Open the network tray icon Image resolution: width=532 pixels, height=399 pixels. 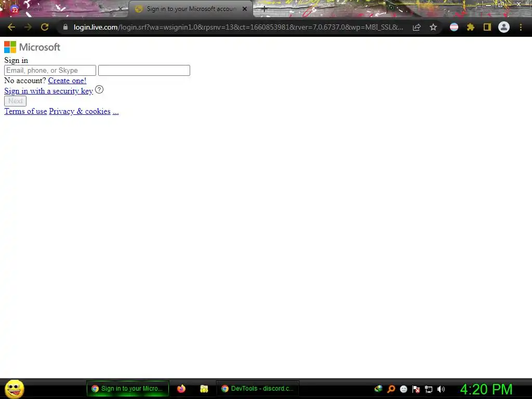click(429, 390)
